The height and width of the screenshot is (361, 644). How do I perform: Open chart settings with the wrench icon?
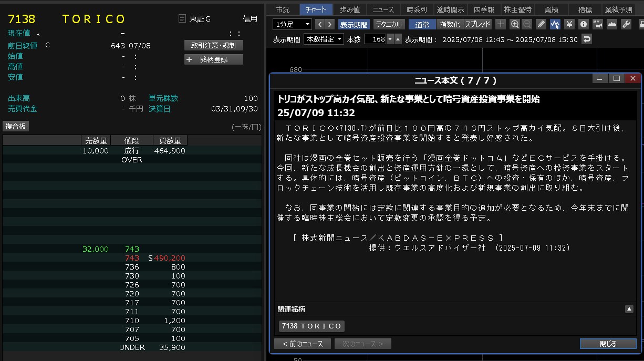click(x=626, y=24)
